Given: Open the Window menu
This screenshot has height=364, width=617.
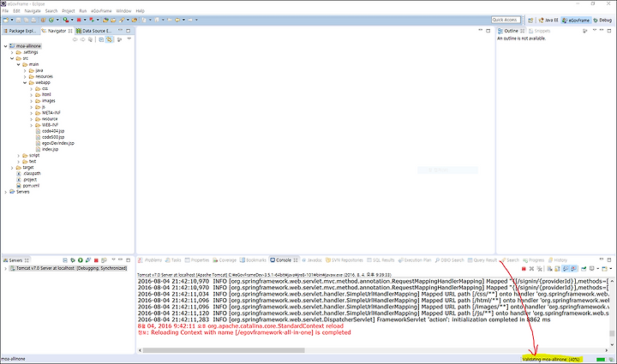Looking at the screenshot, I should [x=123, y=11].
